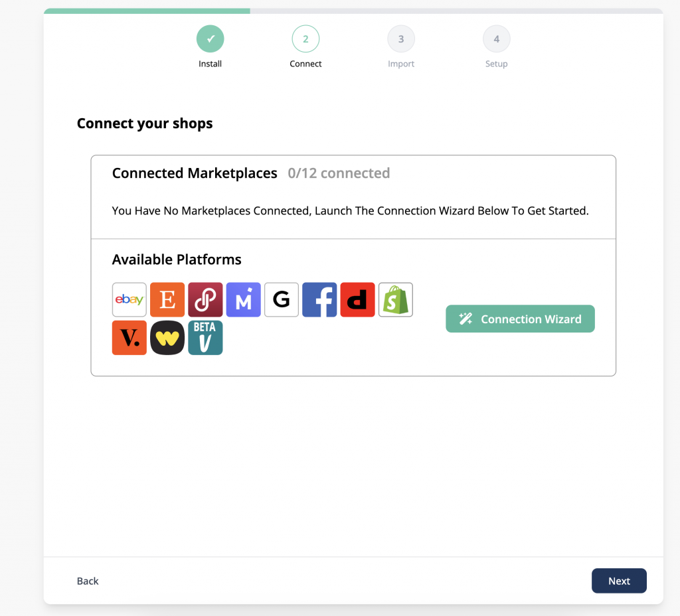Select the Grailed G icon
The height and width of the screenshot is (616, 680).
[x=282, y=300]
